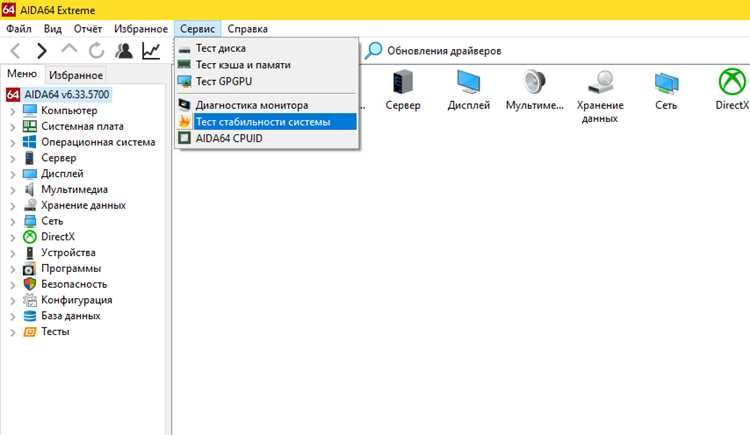This screenshot has width=750, height=435.
Task: Expand the Мультимедиа tree node
Action: pyautogui.click(x=13, y=190)
